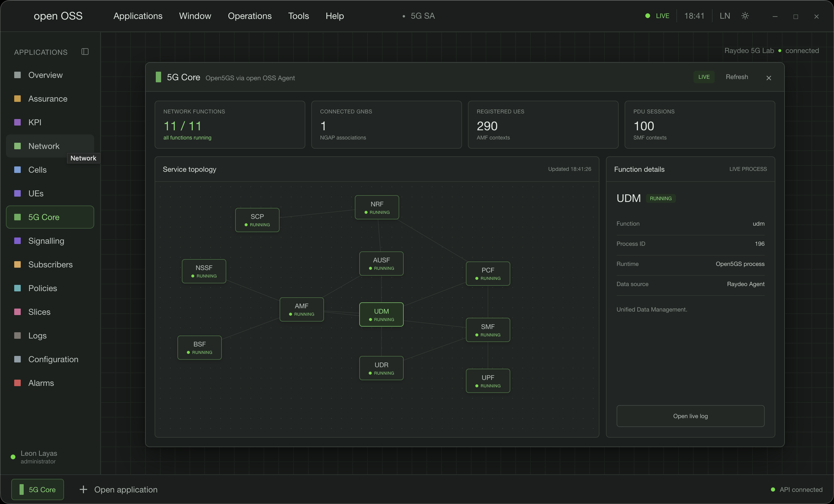The height and width of the screenshot is (504, 834).
Task: Click the LN user initials button
Action: [x=725, y=16]
